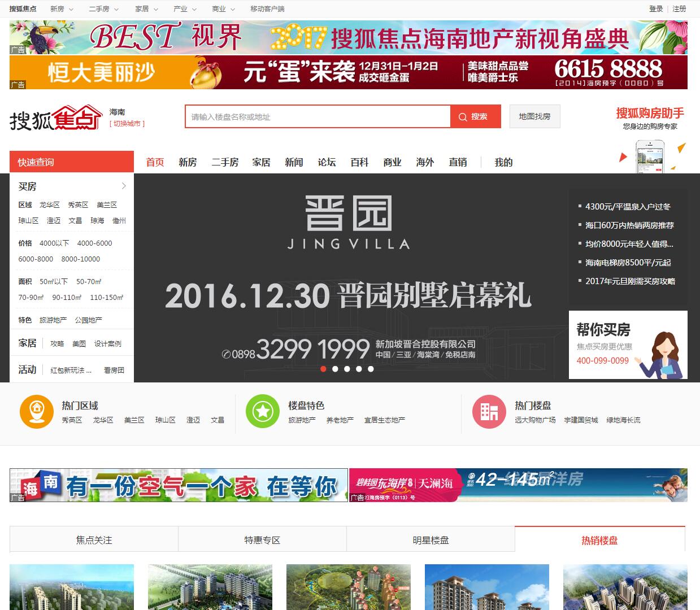Select price range 4000-6000
The height and width of the screenshot is (610, 700).
pyautogui.click(x=94, y=243)
